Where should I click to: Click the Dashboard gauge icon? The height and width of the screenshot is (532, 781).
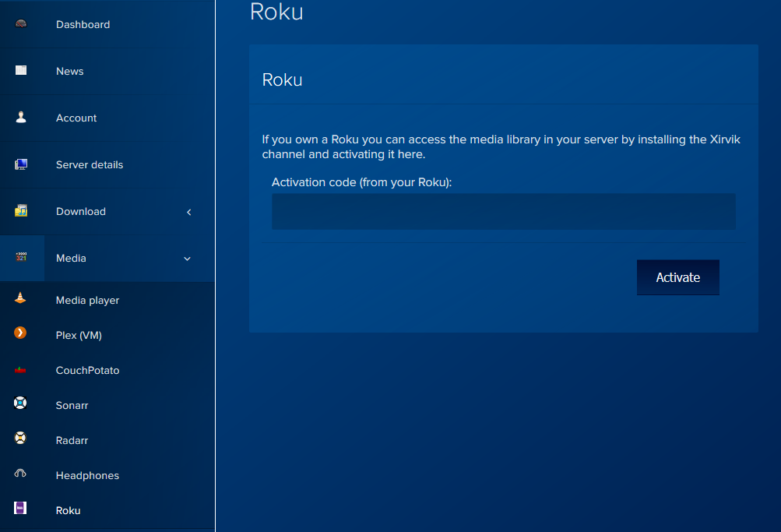tap(21, 24)
